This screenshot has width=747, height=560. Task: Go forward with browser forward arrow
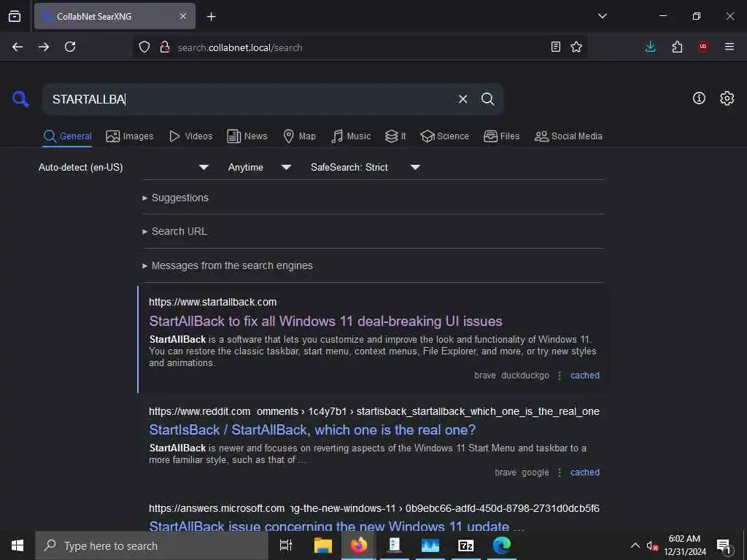(44, 47)
